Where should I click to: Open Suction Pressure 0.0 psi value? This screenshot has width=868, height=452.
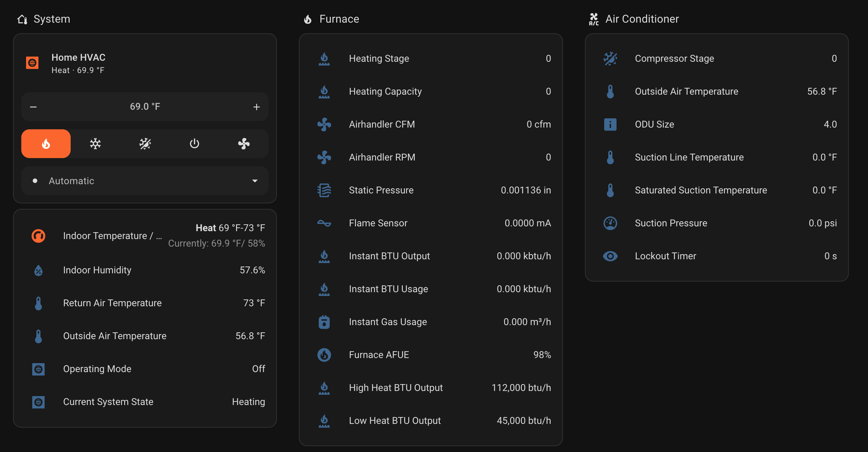(x=823, y=223)
